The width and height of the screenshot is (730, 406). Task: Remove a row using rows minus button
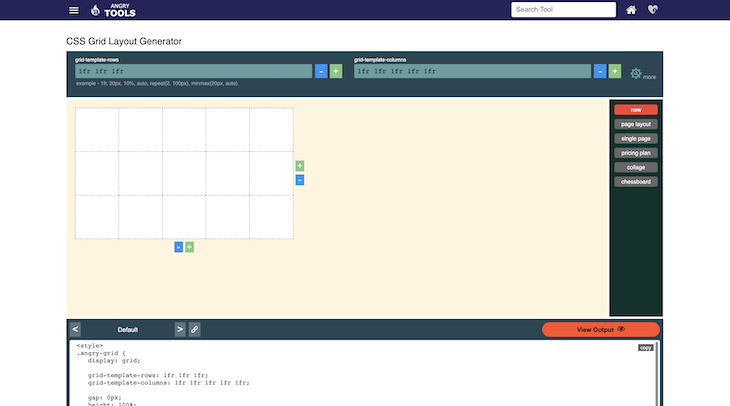coord(321,71)
